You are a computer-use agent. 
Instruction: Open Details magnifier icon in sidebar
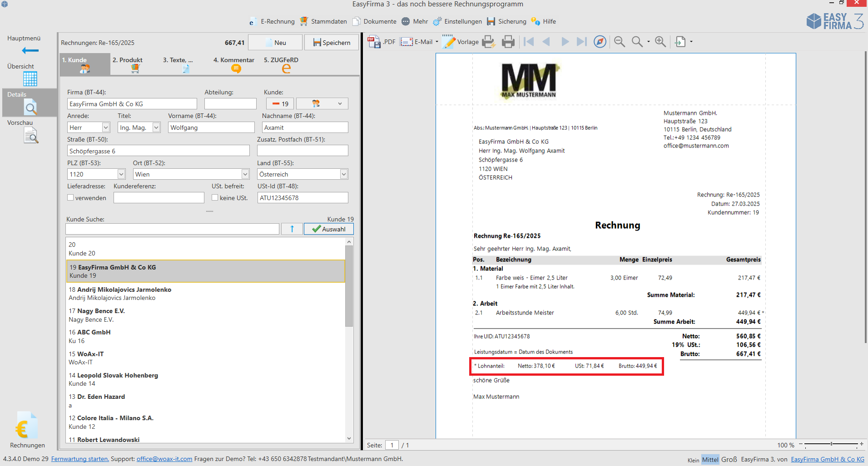(30, 108)
